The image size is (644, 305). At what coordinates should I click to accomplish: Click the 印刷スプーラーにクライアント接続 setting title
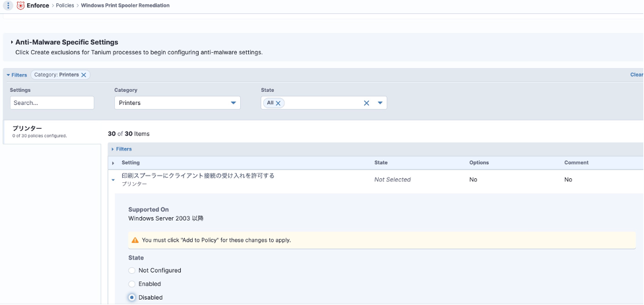coord(198,176)
